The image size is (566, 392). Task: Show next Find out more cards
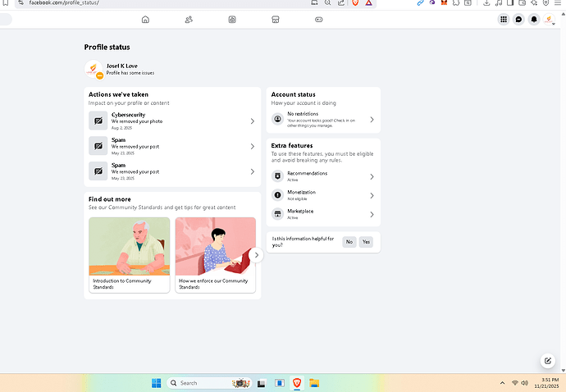click(256, 255)
